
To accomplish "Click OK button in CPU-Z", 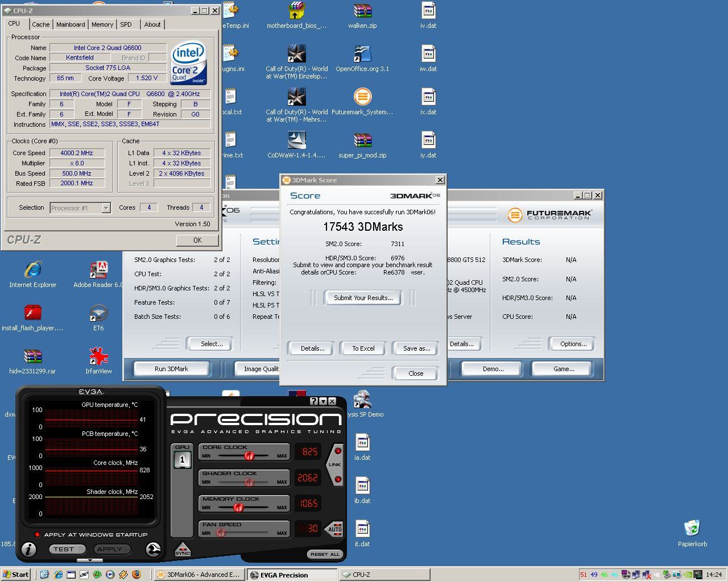I will [197, 240].
